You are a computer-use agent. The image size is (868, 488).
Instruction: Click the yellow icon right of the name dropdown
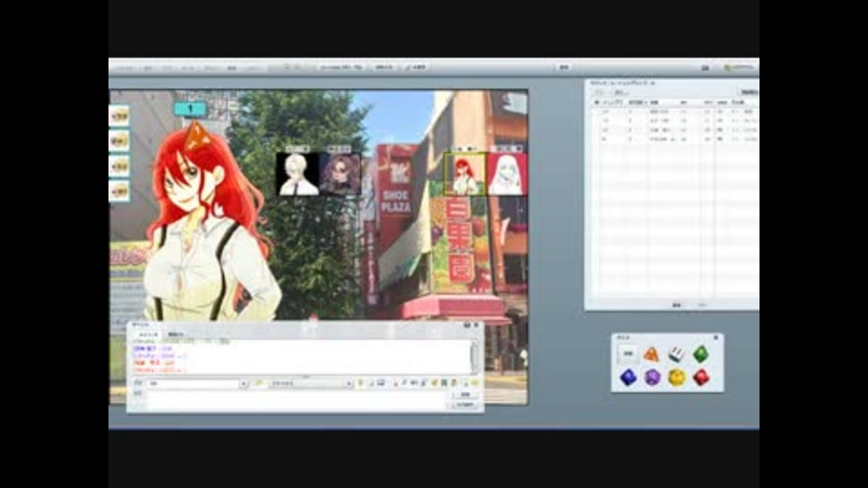click(259, 383)
